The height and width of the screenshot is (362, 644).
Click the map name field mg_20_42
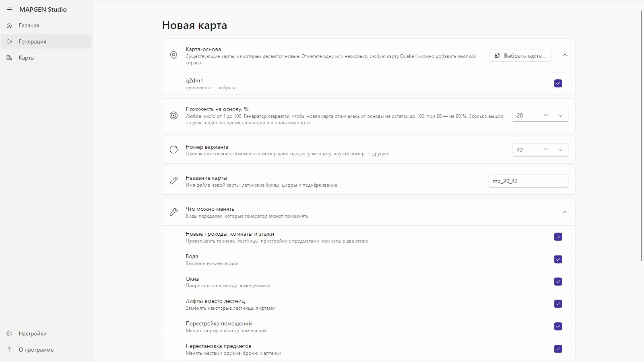coord(528,181)
